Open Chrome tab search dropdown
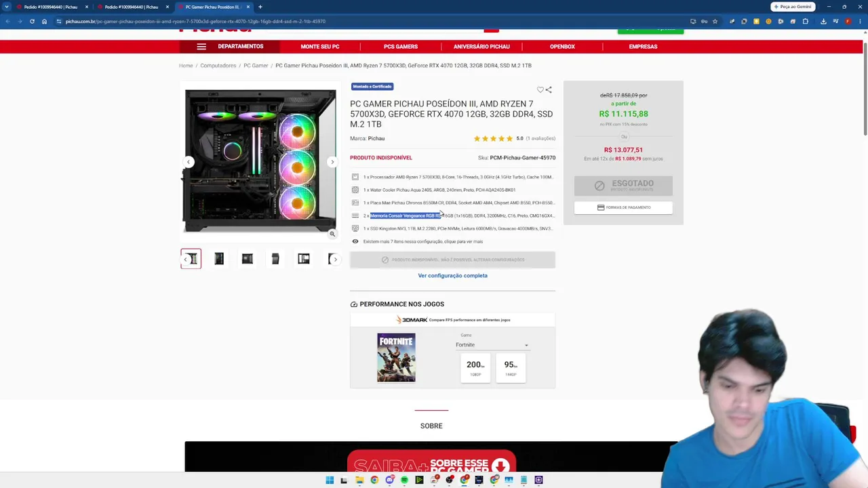The height and width of the screenshot is (488, 868). click(7, 7)
